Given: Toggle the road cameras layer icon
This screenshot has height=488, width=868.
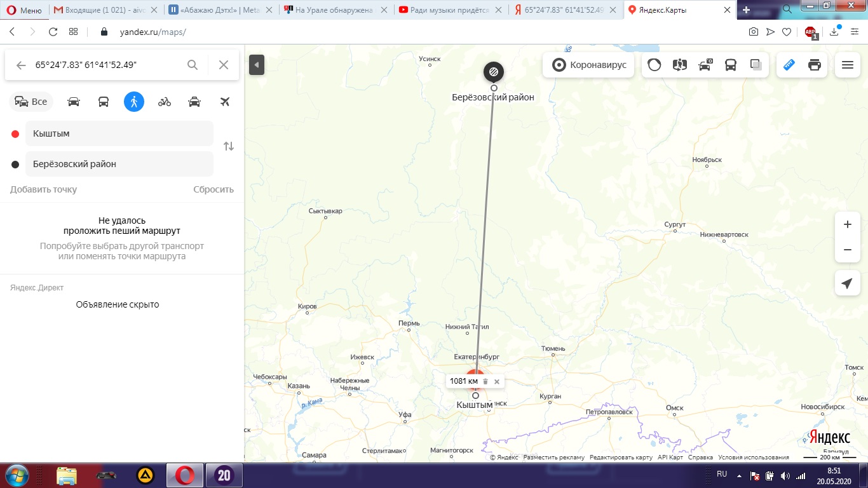Looking at the screenshot, I should (705, 65).
